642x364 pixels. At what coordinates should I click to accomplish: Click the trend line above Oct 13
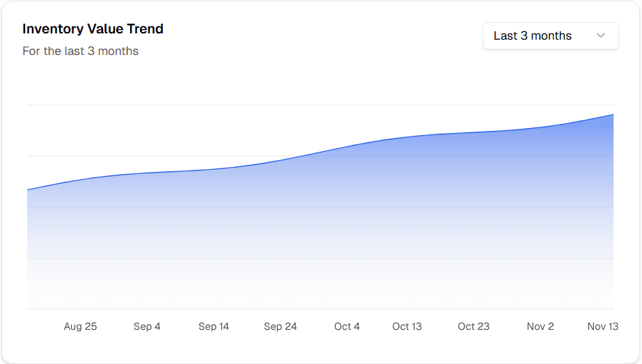point(407,136)
